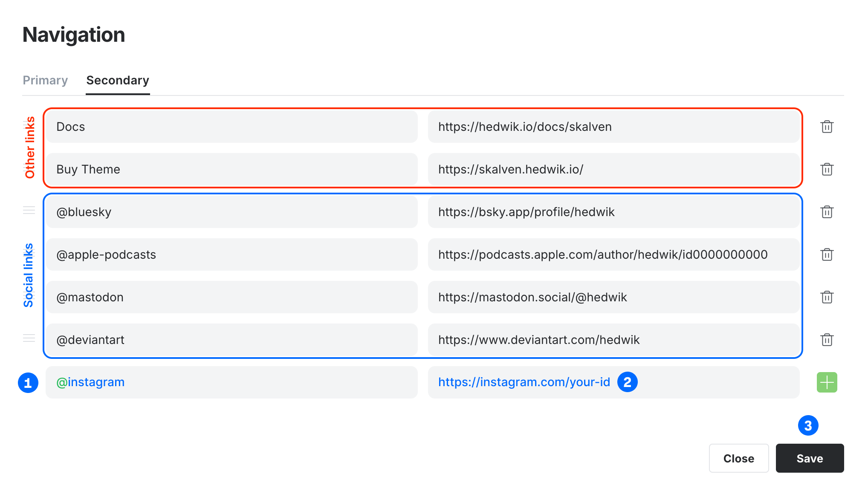
Task: Select the bsky.app profile URL field
Action: [x=614, y=212]
